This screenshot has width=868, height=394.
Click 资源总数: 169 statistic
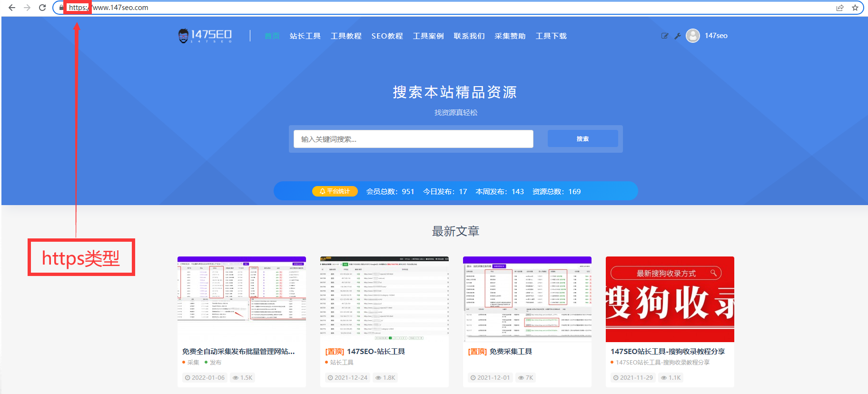(556, 192)
